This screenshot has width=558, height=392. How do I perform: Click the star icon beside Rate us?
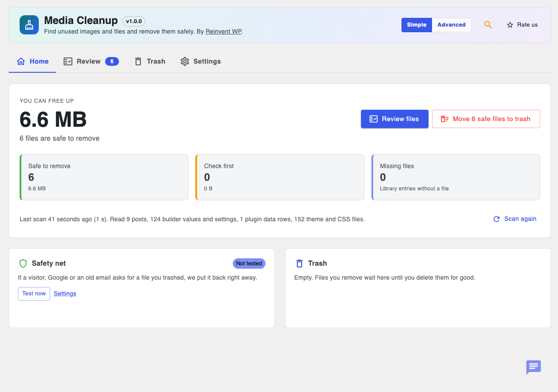510,25
